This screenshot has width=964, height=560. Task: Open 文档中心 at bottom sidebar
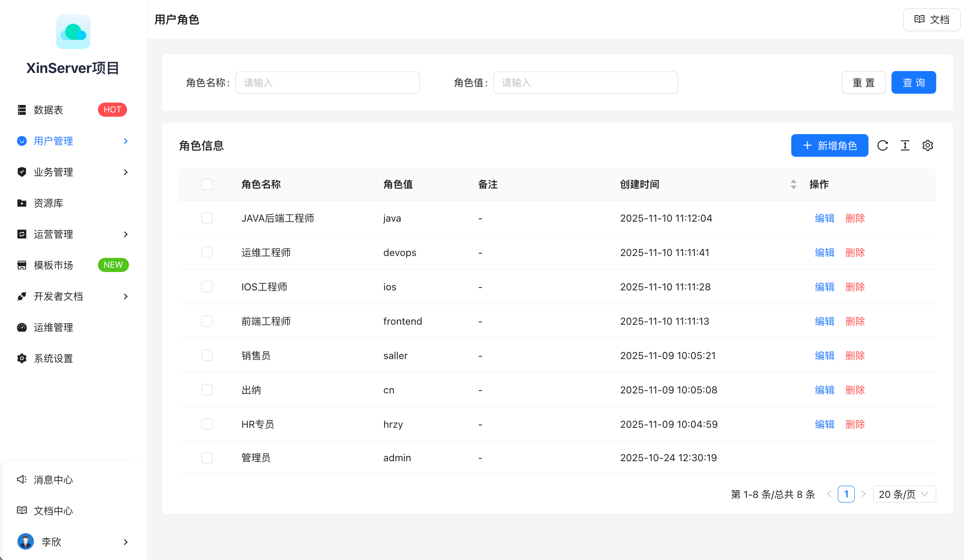click(53, 511)
